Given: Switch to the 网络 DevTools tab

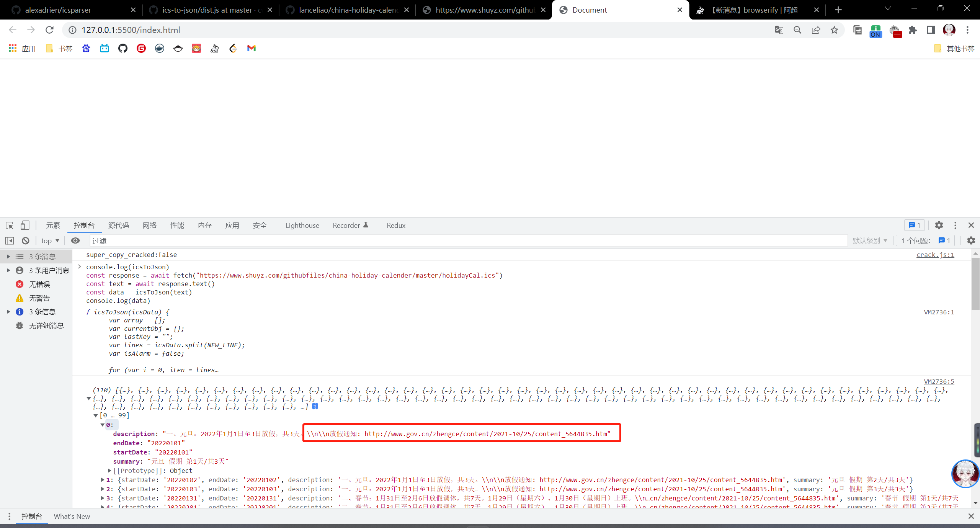Looking at the screenshot, I should 149,225.
